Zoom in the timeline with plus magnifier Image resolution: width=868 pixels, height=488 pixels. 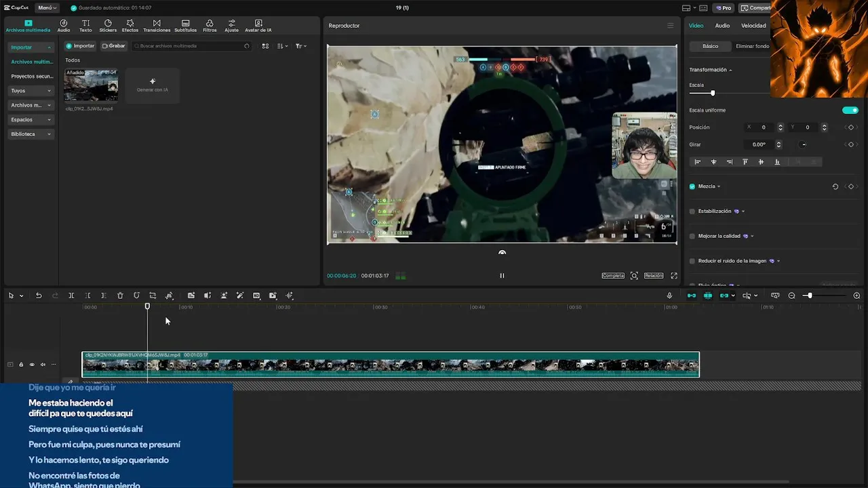click(856, 296)
